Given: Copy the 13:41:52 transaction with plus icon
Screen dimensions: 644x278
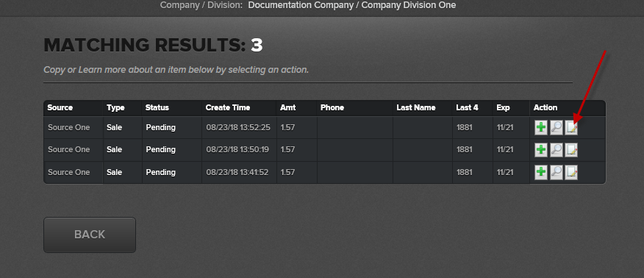Looking at the screenshot, I should [x=541, y=173].
